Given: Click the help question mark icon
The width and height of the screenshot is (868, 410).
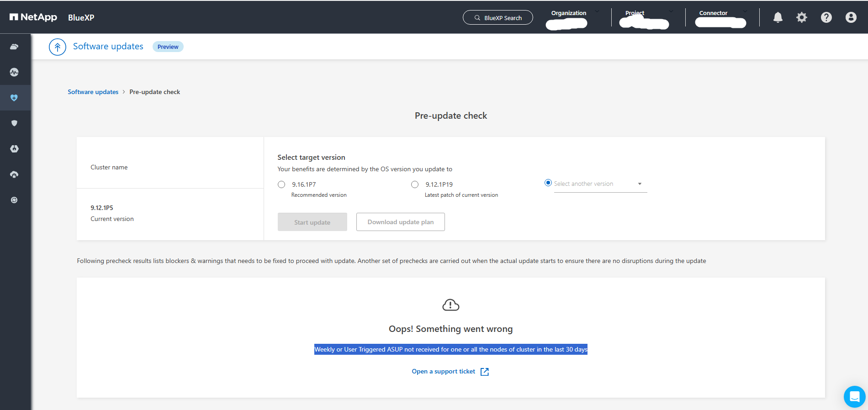Looking at the screenshot, I should click(x=826, y=17).
